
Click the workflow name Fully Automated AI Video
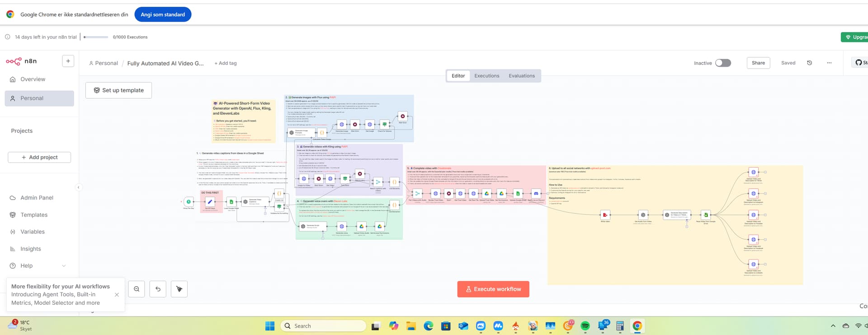point(165,63)
